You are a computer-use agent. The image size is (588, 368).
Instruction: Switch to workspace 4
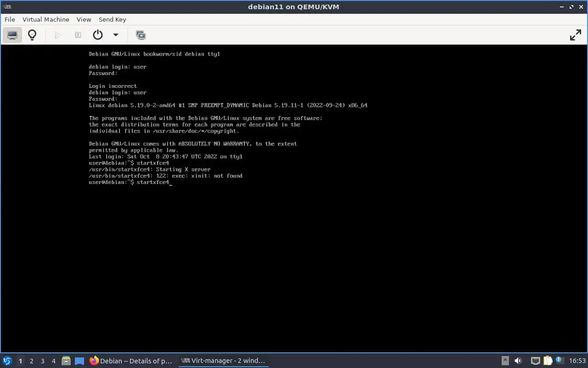point(53,361)
